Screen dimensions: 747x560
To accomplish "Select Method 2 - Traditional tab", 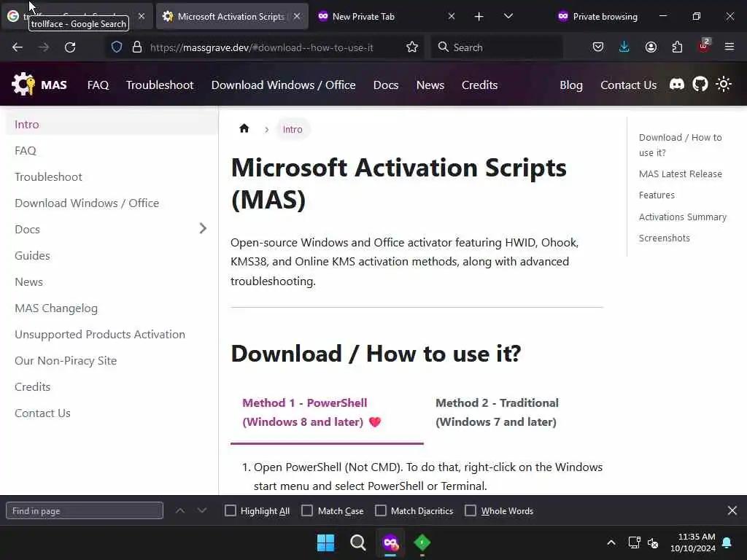I will point(497,413).
